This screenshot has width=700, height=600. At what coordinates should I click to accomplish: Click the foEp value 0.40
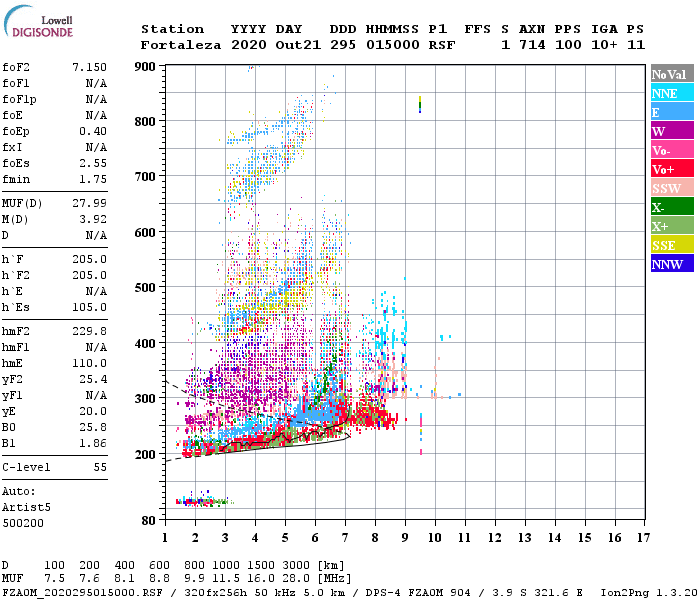93,131
